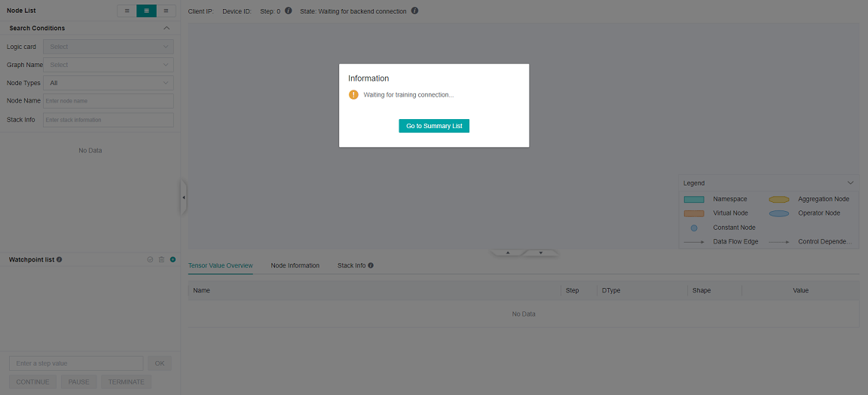Select the highlighted middle Node List view icon
Image resolution: width=868 pixels, height=395 pixels.
pyautogui.click(x=146, y=11)
